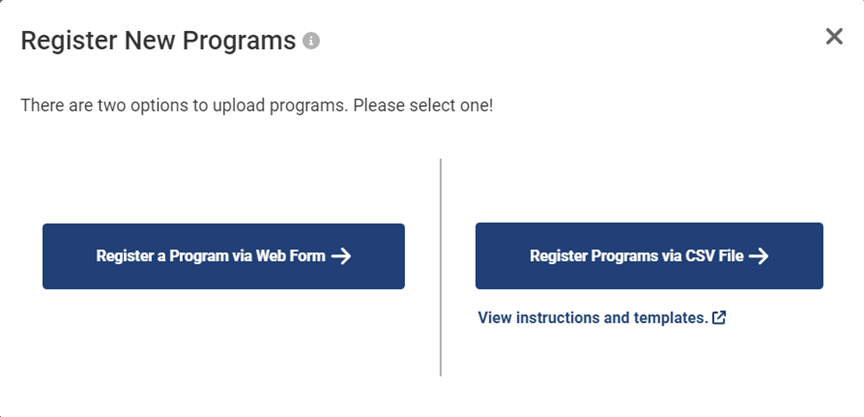Click the right arrow after 'Web Form'

tap(341, 256)
